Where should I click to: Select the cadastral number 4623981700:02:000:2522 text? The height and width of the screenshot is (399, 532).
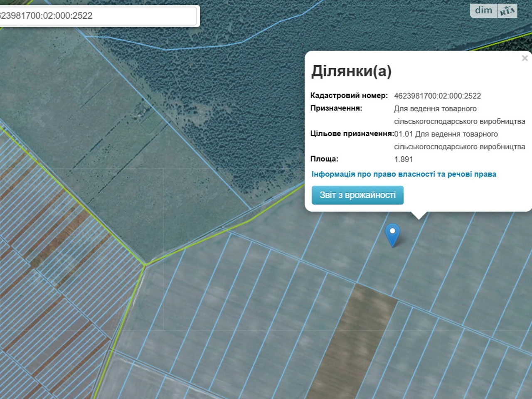click(437, 96)
